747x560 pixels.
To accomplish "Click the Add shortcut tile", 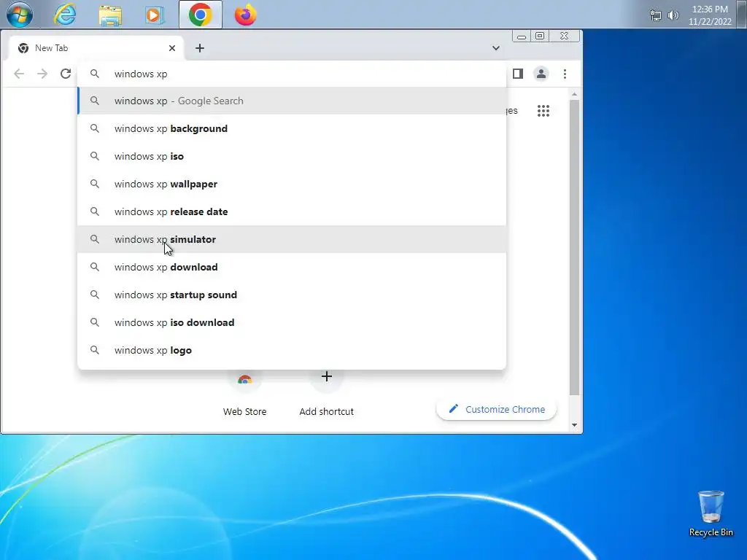I will [x=326, y=393].
